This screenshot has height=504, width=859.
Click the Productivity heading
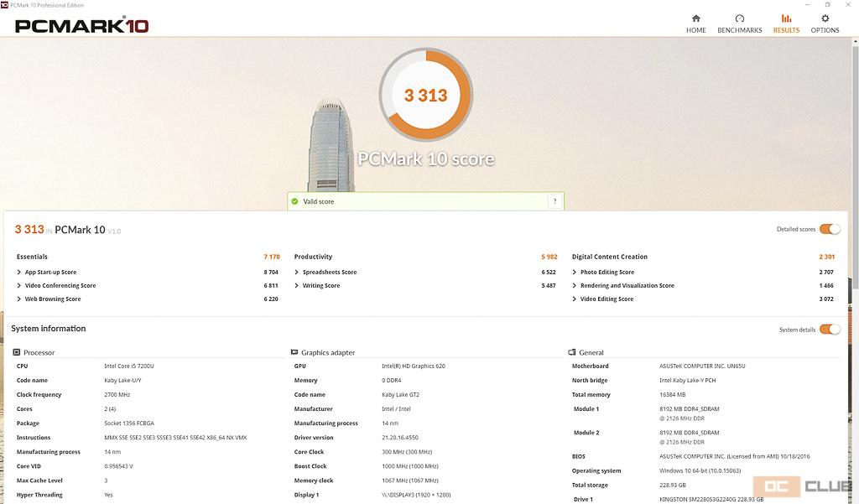tap(313, 257)
